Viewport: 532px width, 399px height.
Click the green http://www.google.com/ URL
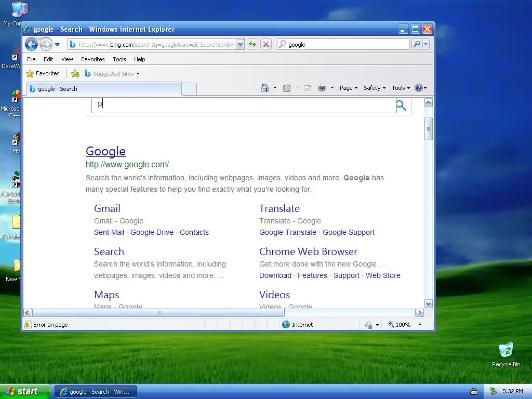(127, 165)
